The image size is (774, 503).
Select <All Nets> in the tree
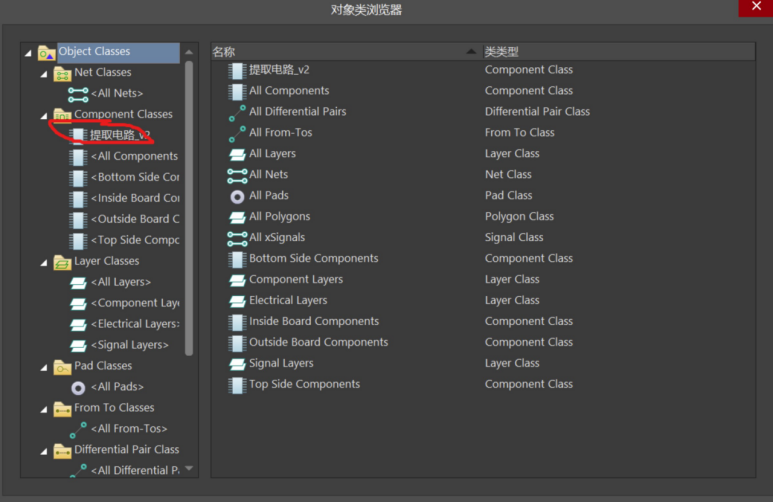(x=116, y=94)
